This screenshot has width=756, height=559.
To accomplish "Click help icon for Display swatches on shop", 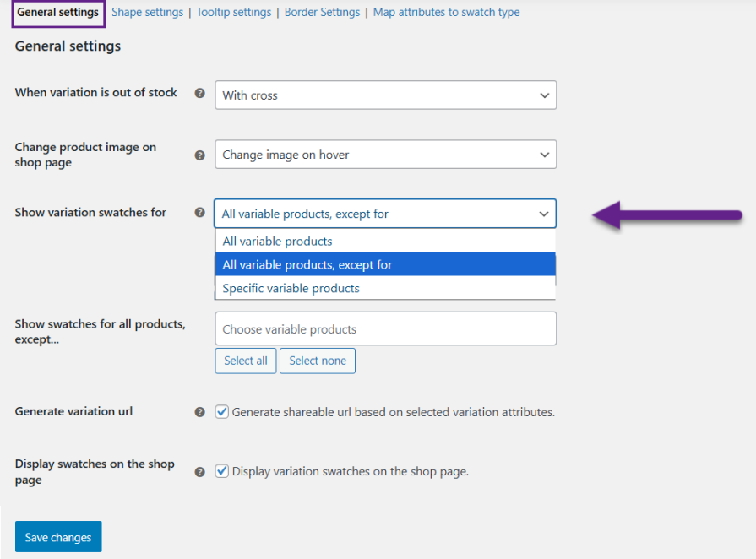I will (x=200, y=472).
